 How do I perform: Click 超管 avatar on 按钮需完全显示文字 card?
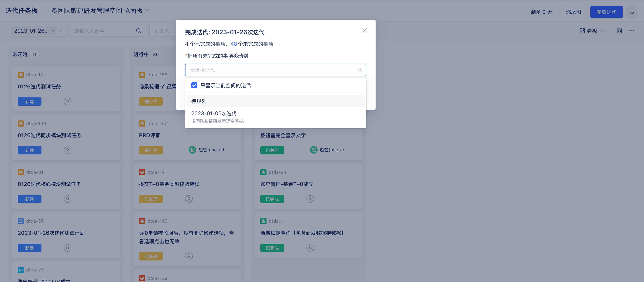coord(314,150)
